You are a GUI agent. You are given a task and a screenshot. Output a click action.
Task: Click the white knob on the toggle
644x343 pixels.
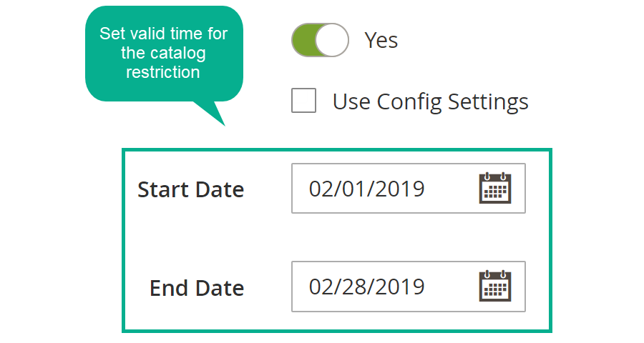pos(332,40)
